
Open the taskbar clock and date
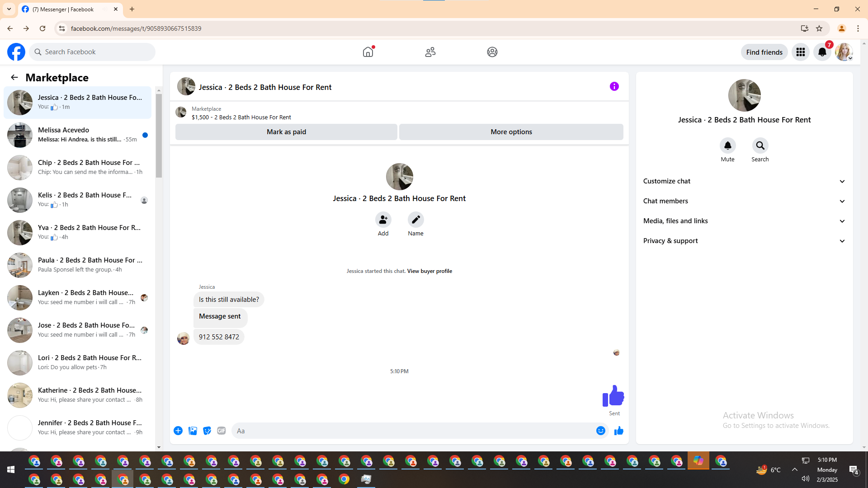coord(827,470)
